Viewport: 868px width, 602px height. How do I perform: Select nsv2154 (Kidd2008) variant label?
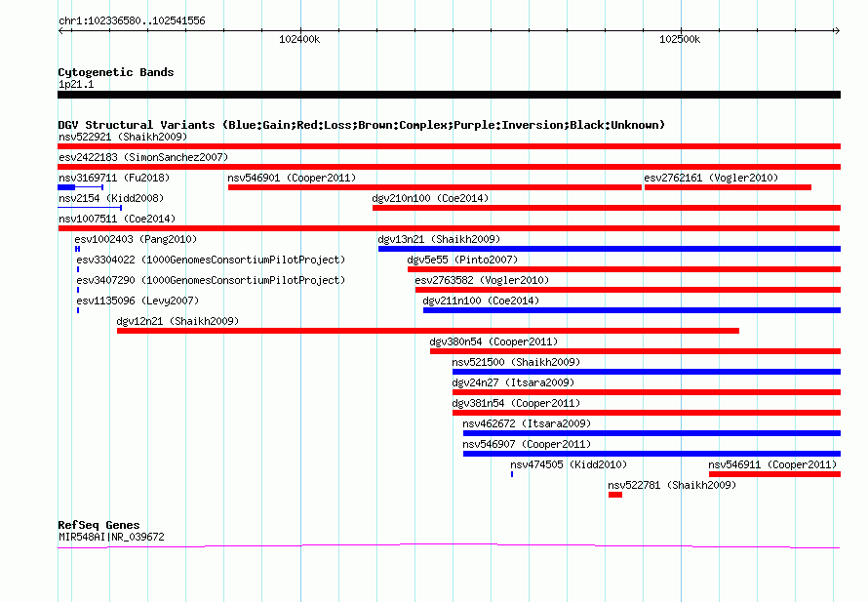pos(111,198)
